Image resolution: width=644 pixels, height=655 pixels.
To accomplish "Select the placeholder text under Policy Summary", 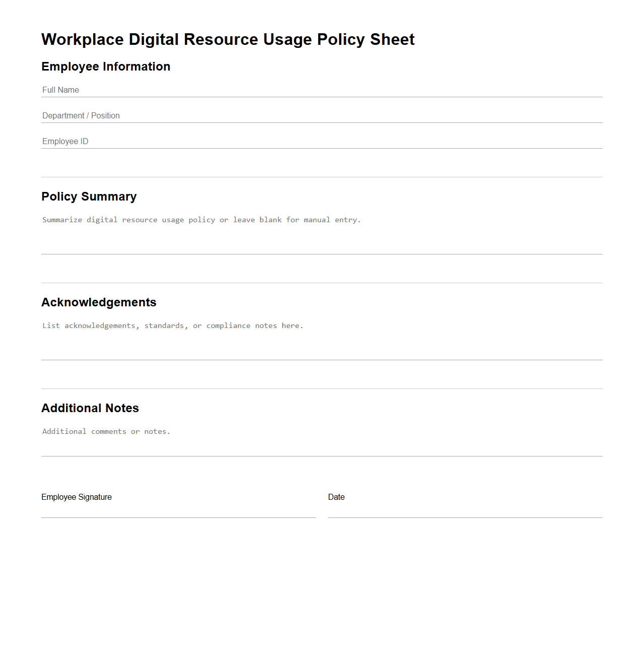I will coord(201,220).
